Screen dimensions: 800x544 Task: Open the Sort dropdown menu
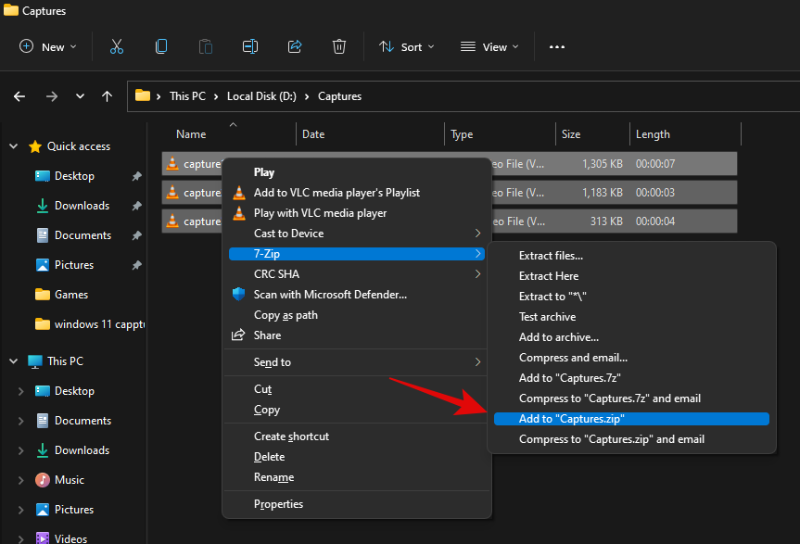[x=406, y=46]
